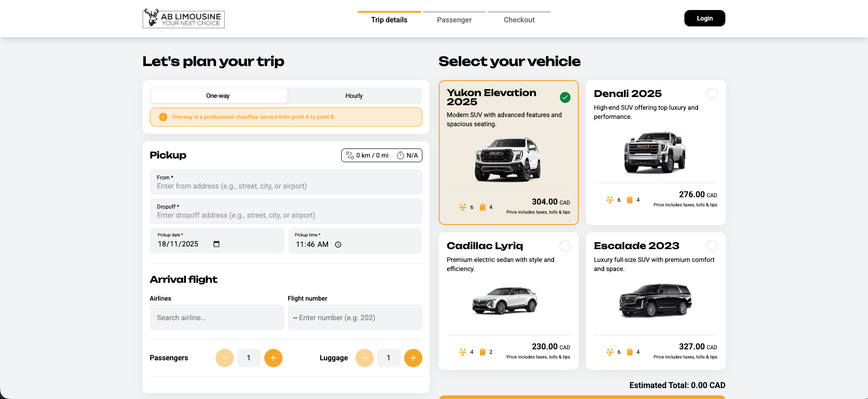
Task: Click the 327.00 CAD price
Action: (698, 347)
